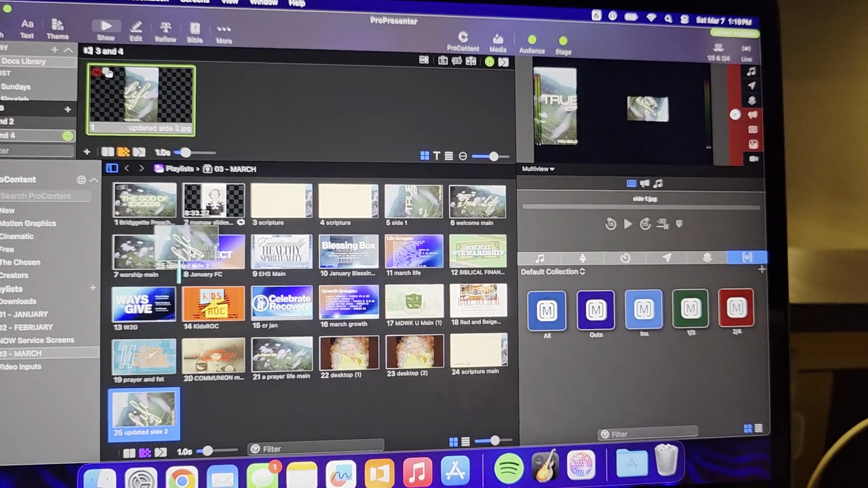Viewport: 868px width, 488px height.
Task: Select the 14 KidsROC media thumbnail
Action: pyautogui.click(x=213, y=304)
